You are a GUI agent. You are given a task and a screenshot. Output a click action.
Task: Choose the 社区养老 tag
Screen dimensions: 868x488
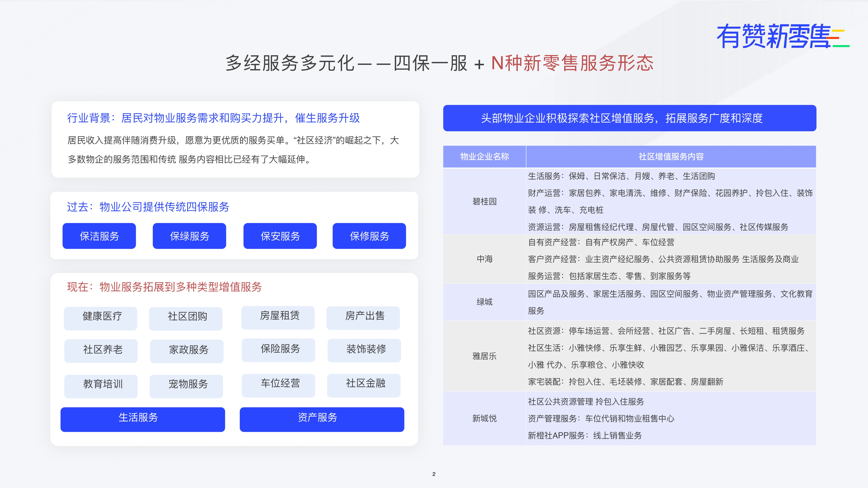pos(101,351)
